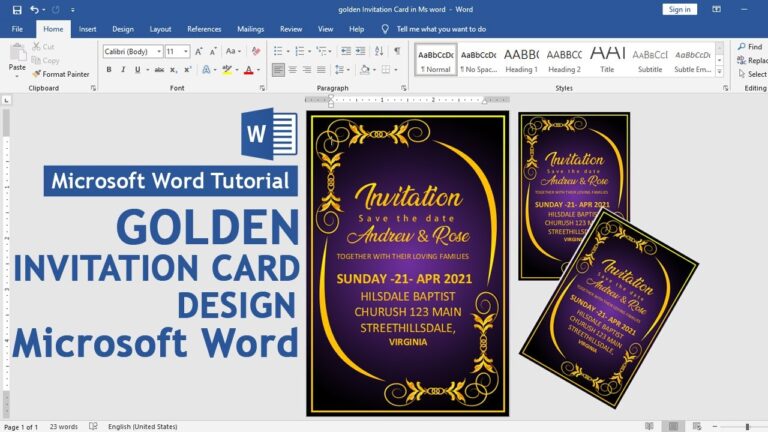This screenshot has width=768, height=432.
Task: Click the Undo arrow icon
Action: point(34,9)
